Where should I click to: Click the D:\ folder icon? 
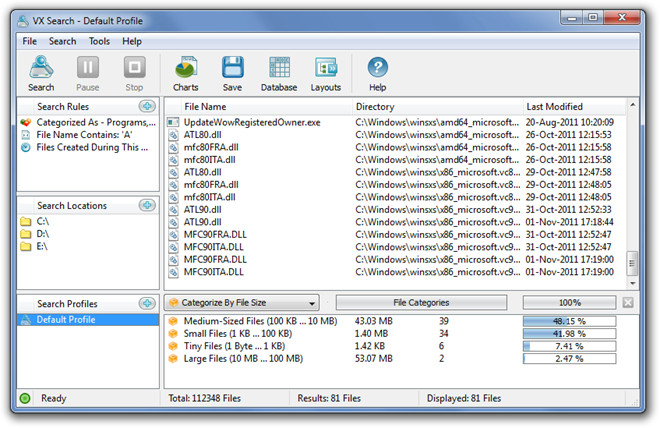point(26,234)
